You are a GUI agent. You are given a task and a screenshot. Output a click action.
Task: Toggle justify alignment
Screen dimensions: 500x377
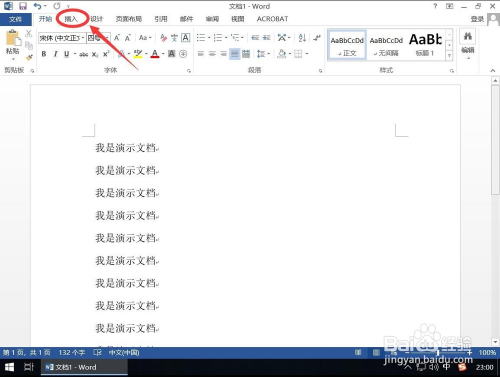(235, 54)
